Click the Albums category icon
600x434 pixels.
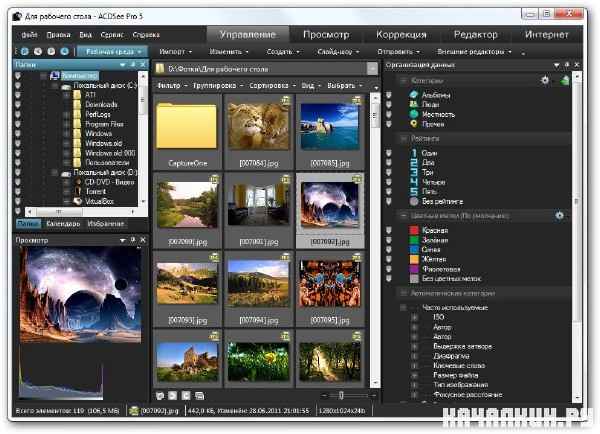click(414, 95)
